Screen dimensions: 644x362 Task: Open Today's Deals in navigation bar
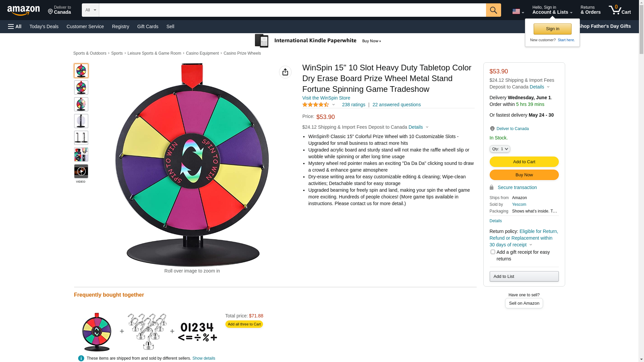pyautogui.click(x=44, y=26)
